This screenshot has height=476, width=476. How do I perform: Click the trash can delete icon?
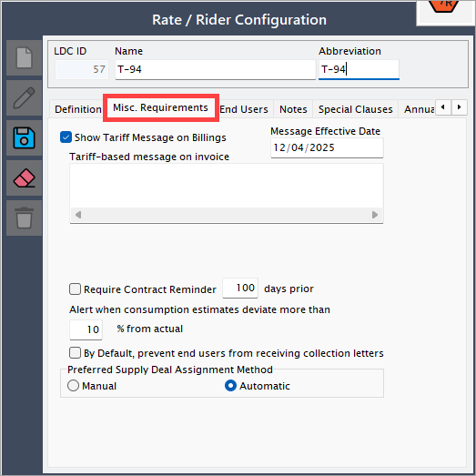24,218
